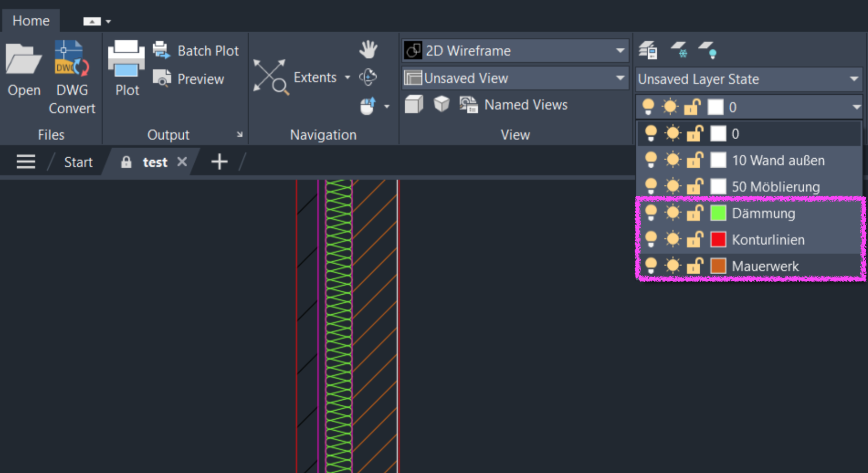Click the white 50 Möblierung swatch
Screen dimensions: 868x473
(718, 186)
